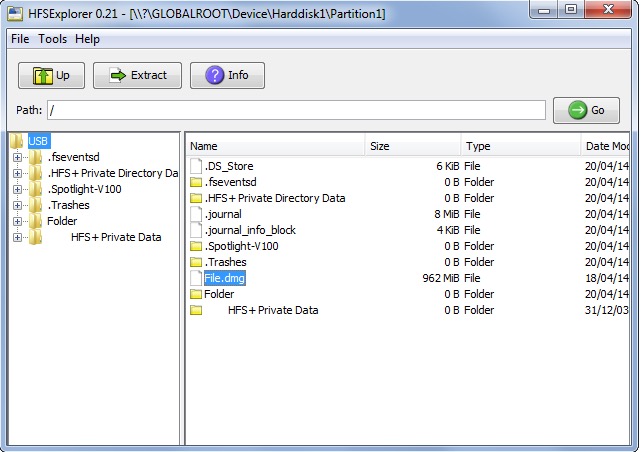Open the Tools menu
This screenshot has width=643, height=452.
(52, 39)
